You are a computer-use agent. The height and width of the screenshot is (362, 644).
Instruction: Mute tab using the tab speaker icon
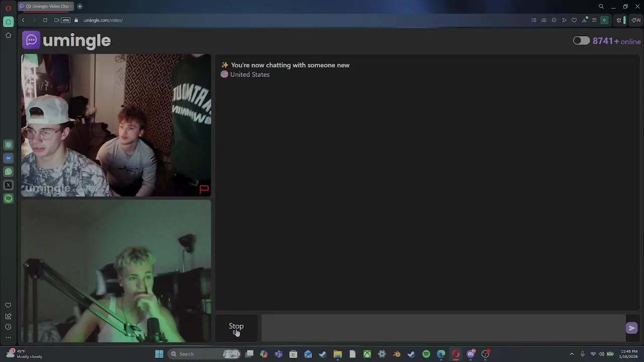click(28, 6)
